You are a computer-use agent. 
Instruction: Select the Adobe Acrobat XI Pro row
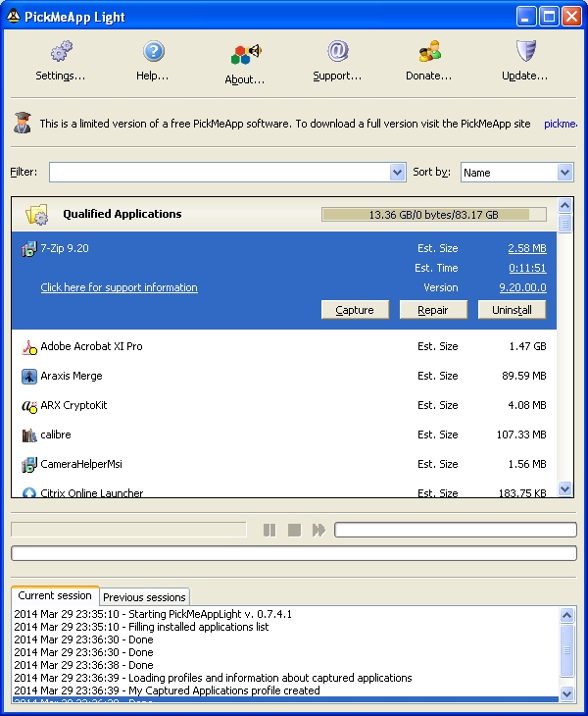tap(284, 346)
